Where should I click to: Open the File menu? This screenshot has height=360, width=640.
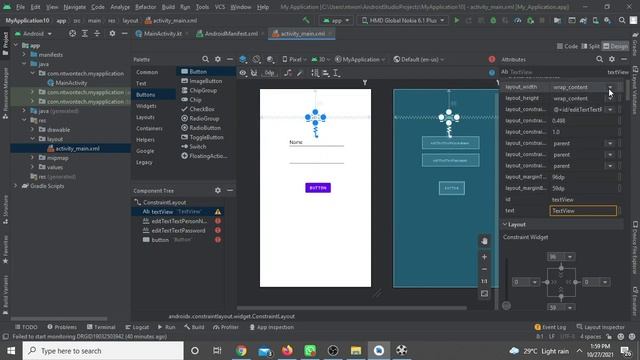pos(20,7)
